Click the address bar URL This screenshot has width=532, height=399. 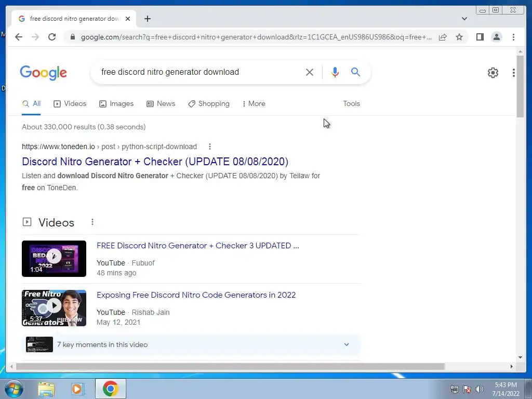pyautogui.click(x=256, y=37)
